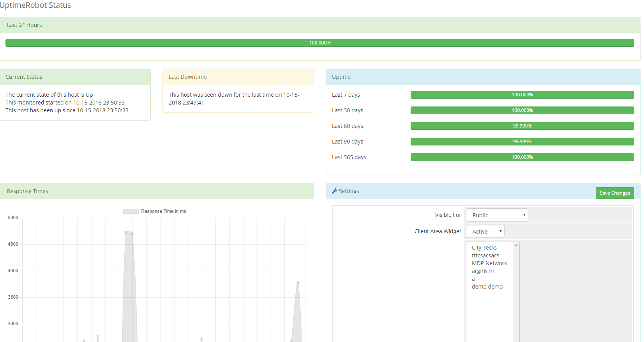Click the 3500 value on chart axis
Viewport: 644px width, 342px height.
click(13, 297)
